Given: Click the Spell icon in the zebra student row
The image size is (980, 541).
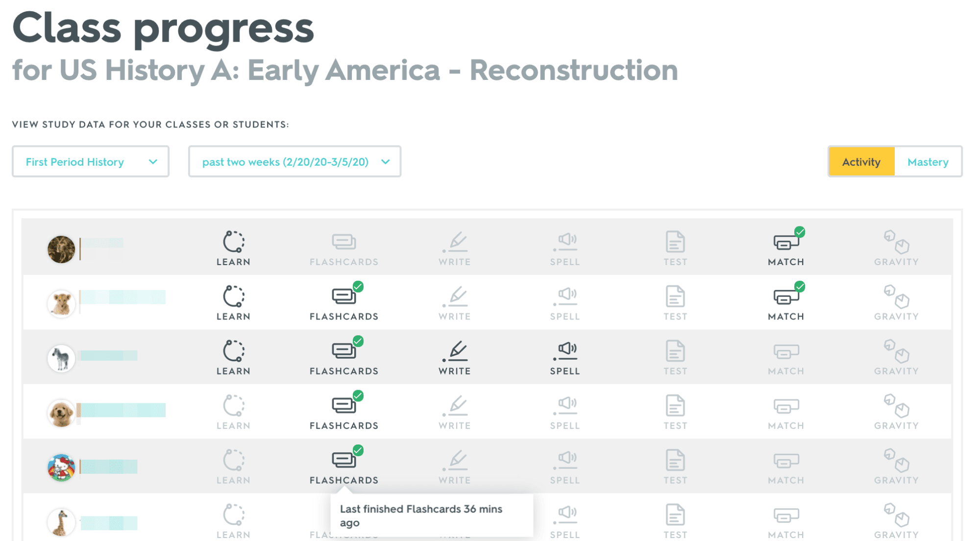Looking at the screenshot, I should pyautogui.click(x=565, y=351).
